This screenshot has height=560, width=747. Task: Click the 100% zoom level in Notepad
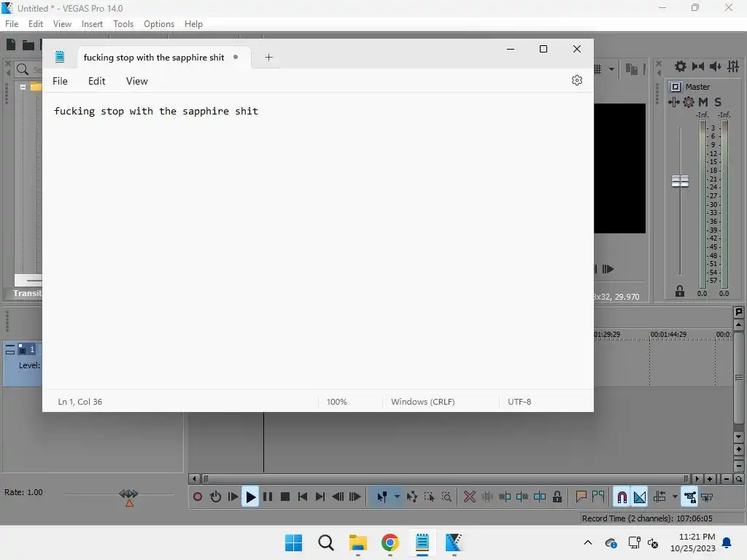[337, 402]
